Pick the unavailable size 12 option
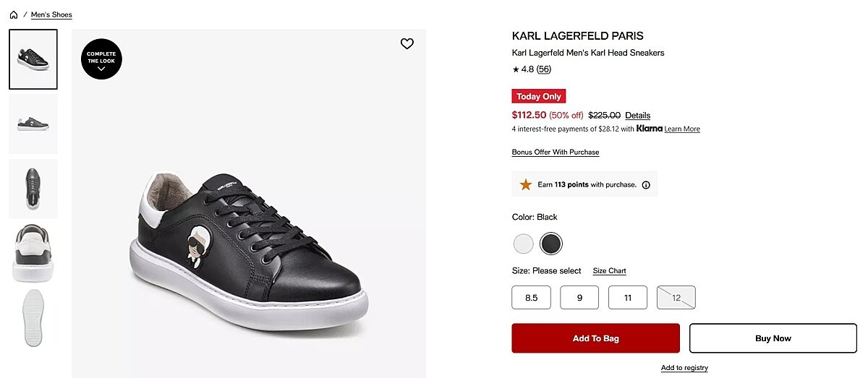The image size is (868, 378). point(676,298)
